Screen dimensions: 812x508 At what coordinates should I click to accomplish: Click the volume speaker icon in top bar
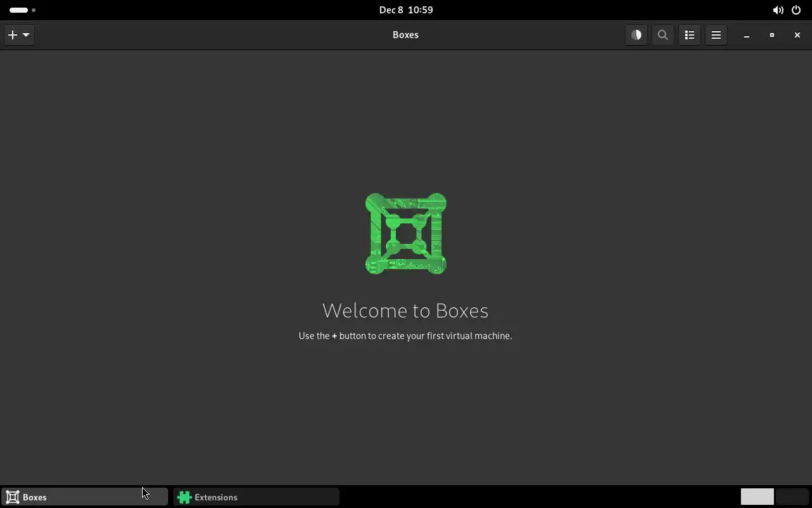[x=778, y=10]
